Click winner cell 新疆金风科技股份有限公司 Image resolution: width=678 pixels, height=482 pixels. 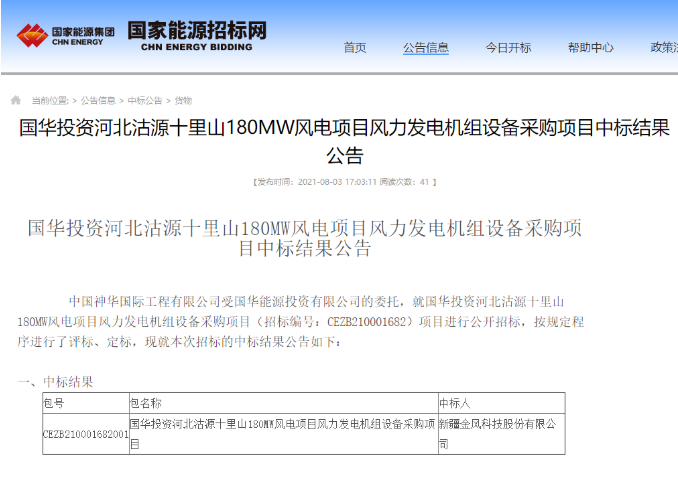(x=502, y=434)
